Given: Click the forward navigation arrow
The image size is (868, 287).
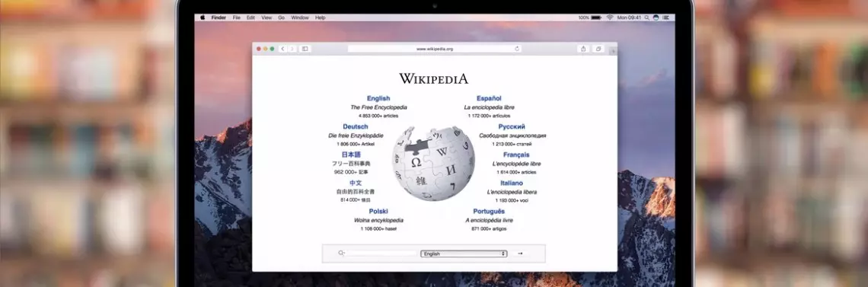Looking at the screenshot, I should [x=292, y=49].
